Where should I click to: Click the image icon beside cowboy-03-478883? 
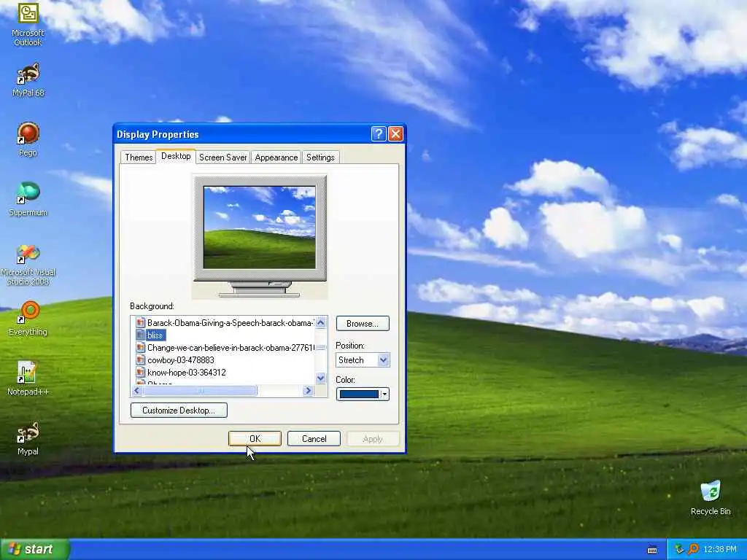(140, 360)
